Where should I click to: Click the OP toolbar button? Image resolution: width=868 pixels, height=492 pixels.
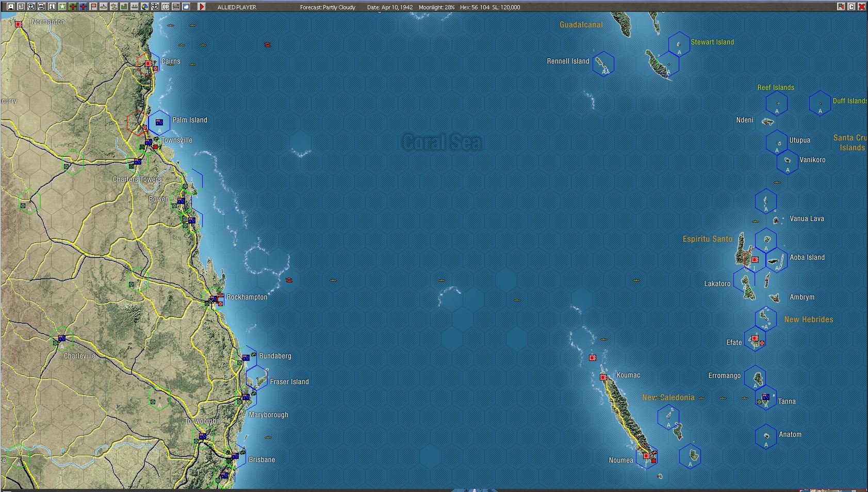(x=166, y=7)
